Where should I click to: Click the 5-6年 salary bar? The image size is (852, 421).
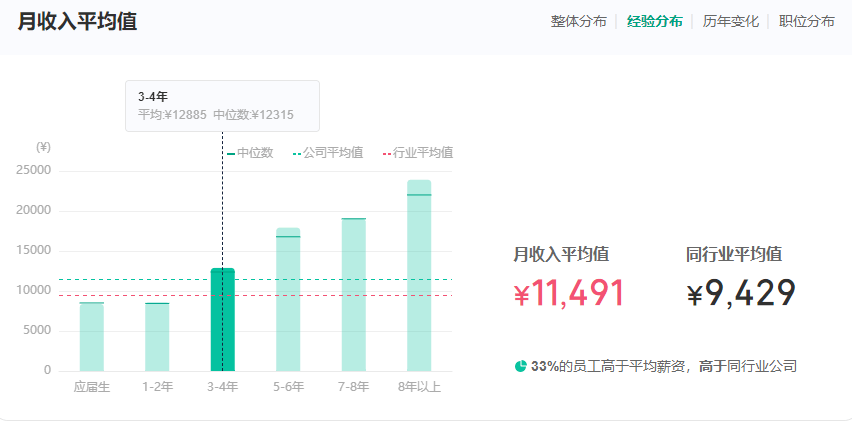[x=288, y=300]
